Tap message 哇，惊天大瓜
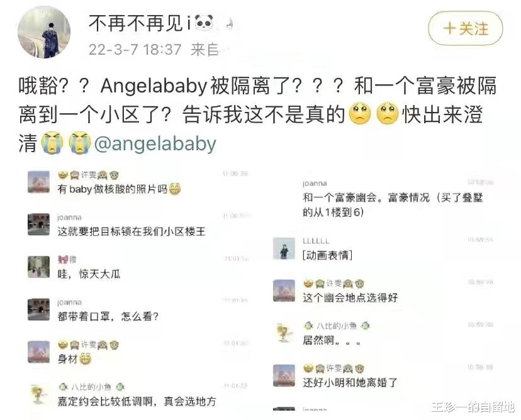521x420 pixels. point(89,274)
